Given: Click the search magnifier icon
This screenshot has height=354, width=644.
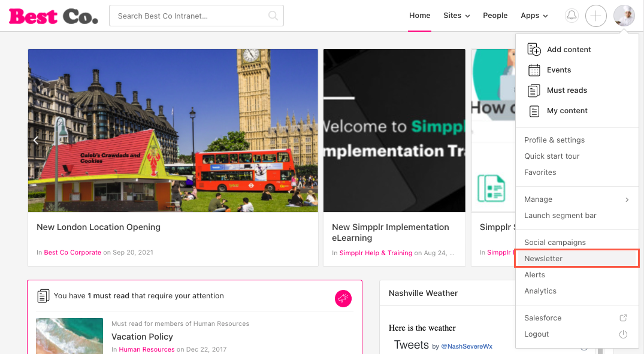Looking at the screenshot, I should [x=273, y=16].
